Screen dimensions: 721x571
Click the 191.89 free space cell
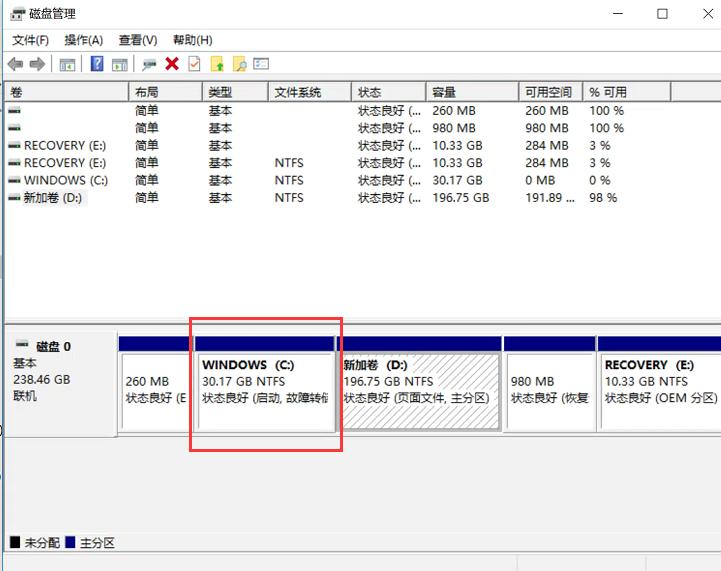[x=550, y=198]
